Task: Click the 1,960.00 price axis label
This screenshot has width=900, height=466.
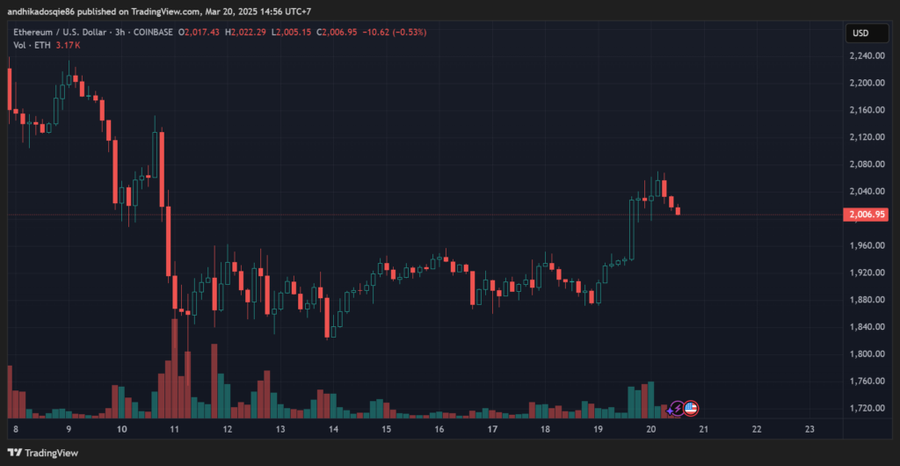Action: click(866, 246)
